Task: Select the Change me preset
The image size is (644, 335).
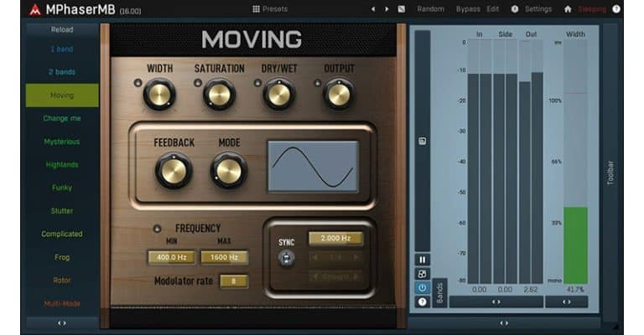Action: [62, 118]
